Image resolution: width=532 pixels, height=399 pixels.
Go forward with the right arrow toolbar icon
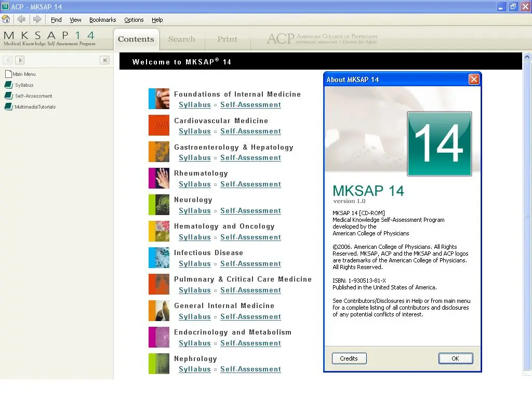(37, 19)
